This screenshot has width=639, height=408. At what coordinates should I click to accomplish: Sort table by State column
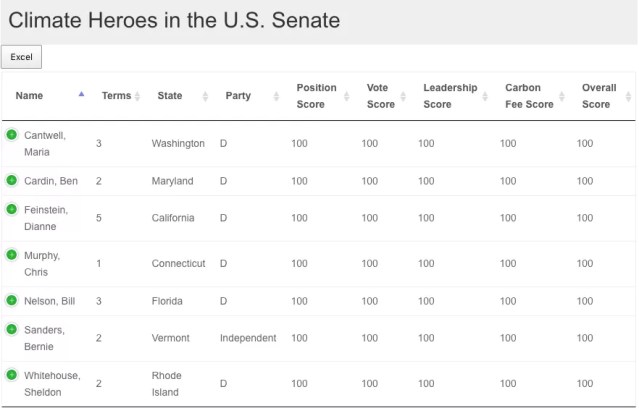(x=170, y=96)
